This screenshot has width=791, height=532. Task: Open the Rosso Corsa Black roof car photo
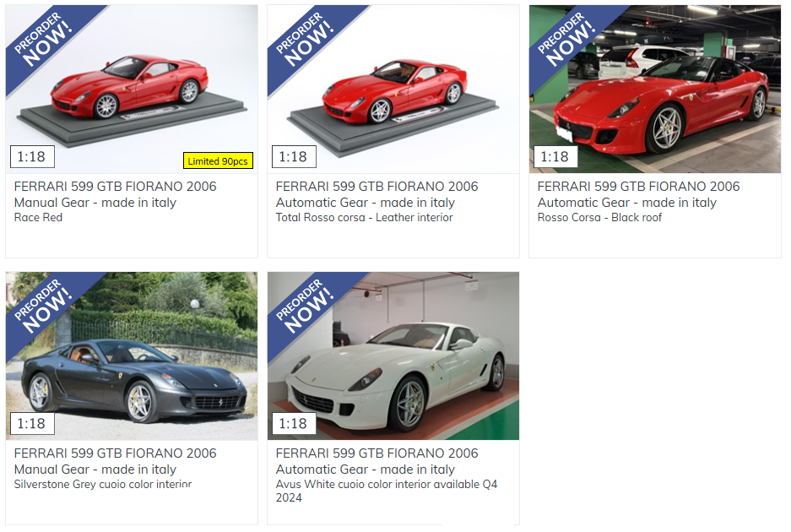[x=655, y=89]
